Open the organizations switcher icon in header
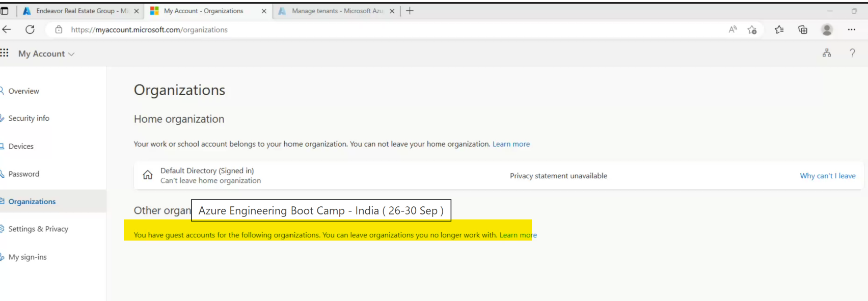This screenshot has width=868, height=301. point(827,52)
